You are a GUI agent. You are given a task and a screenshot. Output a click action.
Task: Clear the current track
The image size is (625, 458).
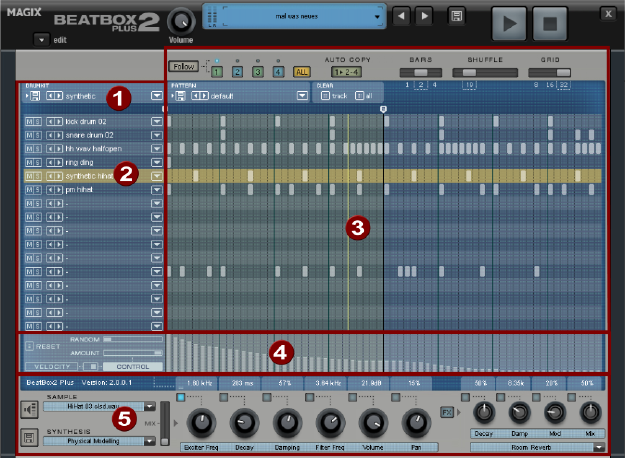(x=325, y=96)
